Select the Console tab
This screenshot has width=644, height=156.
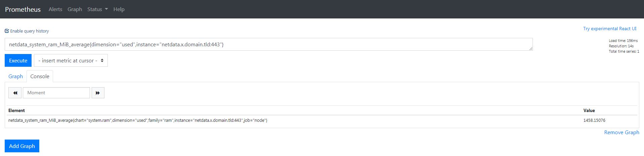(x=40, y=76)
